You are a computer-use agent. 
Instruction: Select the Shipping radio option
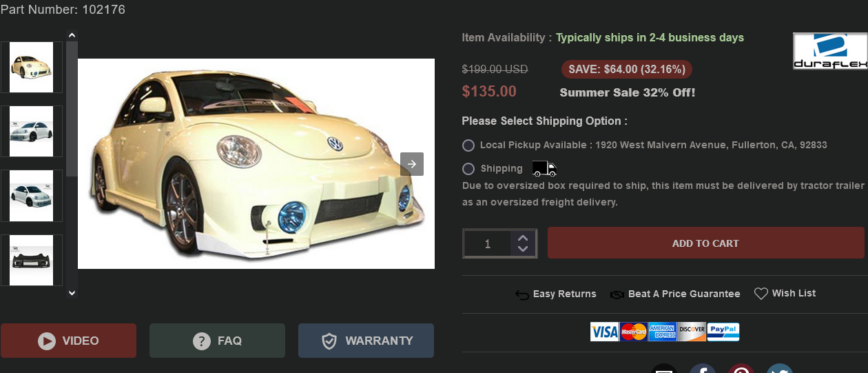point(468,169)
